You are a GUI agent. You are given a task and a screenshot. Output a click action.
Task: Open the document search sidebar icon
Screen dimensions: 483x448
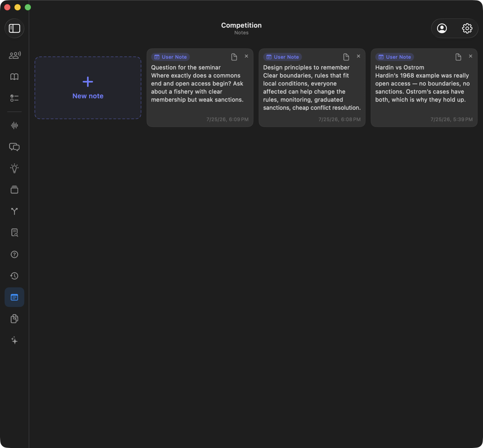14,233
